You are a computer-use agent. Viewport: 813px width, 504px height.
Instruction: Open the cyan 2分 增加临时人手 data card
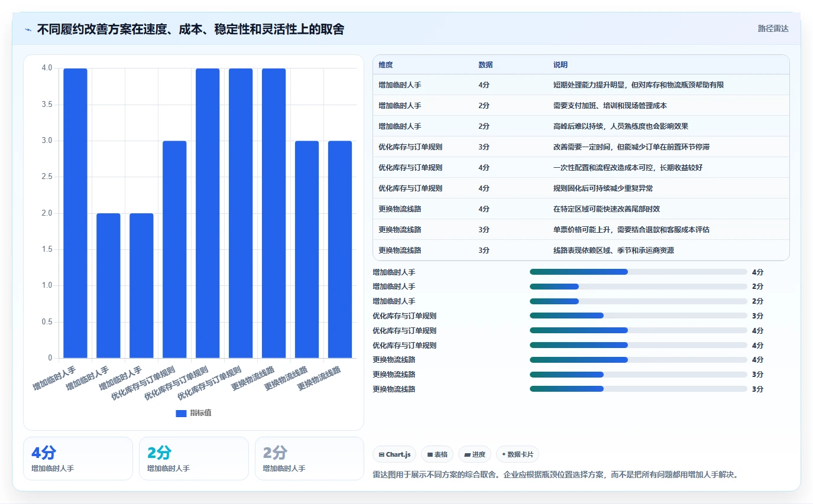coord(194,459)
